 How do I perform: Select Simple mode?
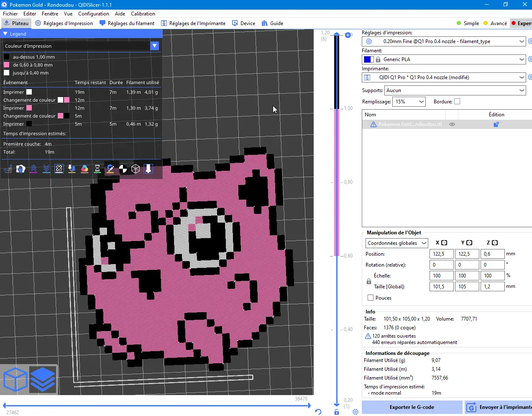coord(468,23)
